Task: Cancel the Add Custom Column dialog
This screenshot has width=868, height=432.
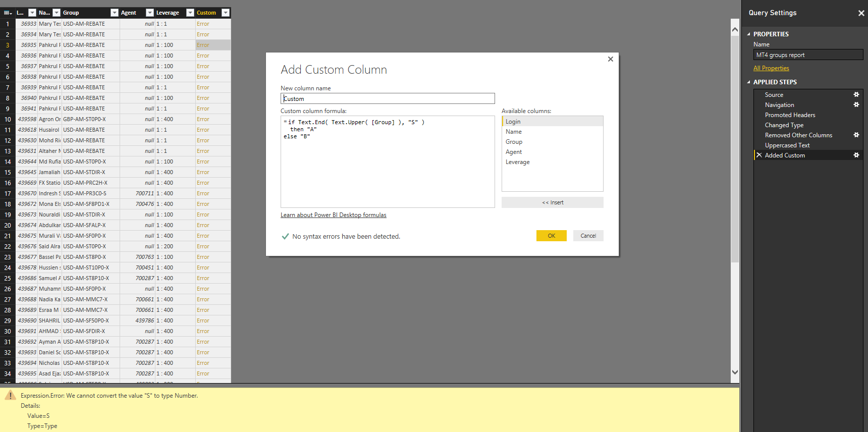Action: (588, 236)
